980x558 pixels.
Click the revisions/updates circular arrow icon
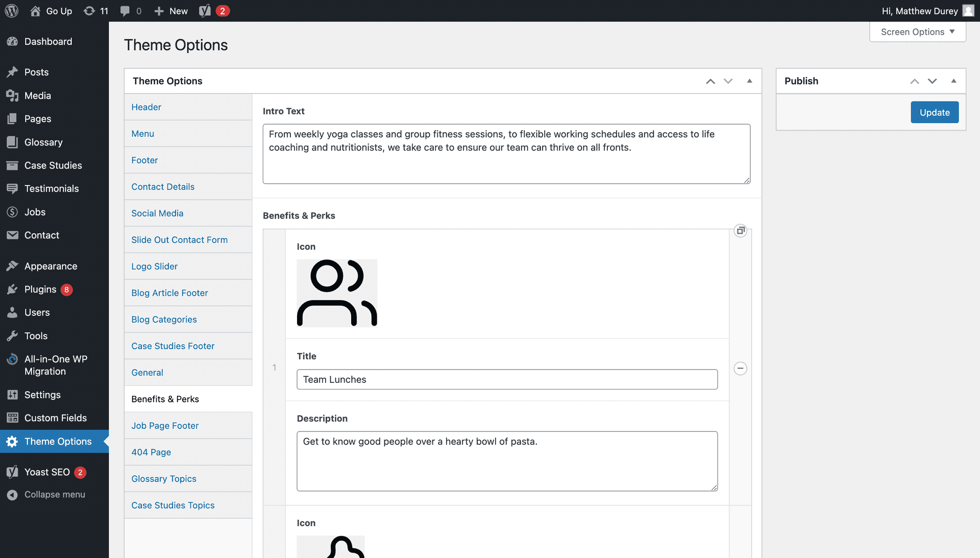(89, 10)
